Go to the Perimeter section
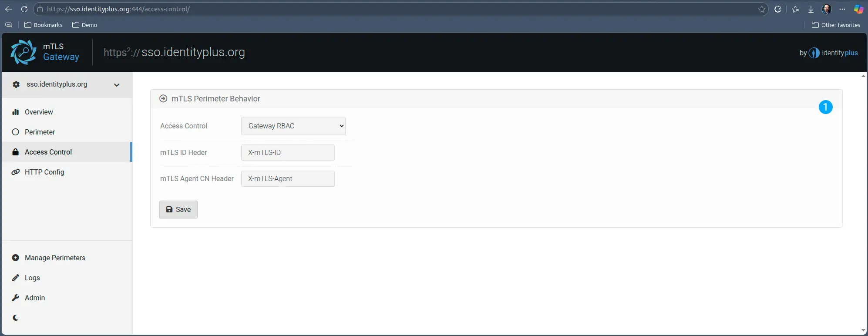The height and width of the screenshot is (336, 868). tap(40, 132)
